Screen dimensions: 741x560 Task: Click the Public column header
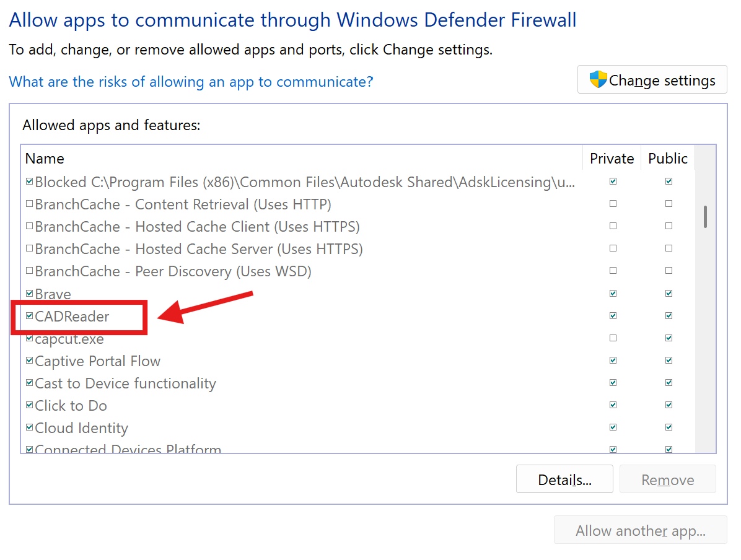pyautogui.click(x=668, y=159)
